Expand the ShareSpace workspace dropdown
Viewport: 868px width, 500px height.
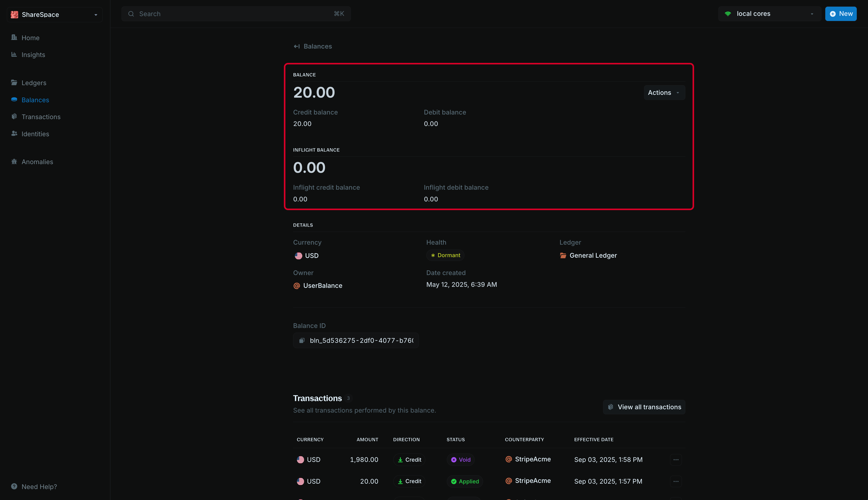tap(55, 14)
